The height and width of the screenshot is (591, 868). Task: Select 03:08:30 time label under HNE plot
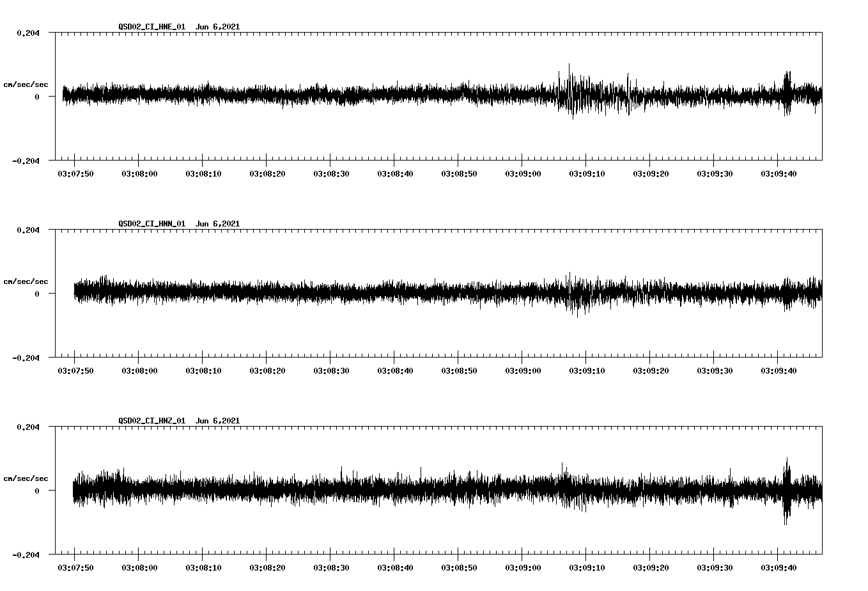(331, 173)
